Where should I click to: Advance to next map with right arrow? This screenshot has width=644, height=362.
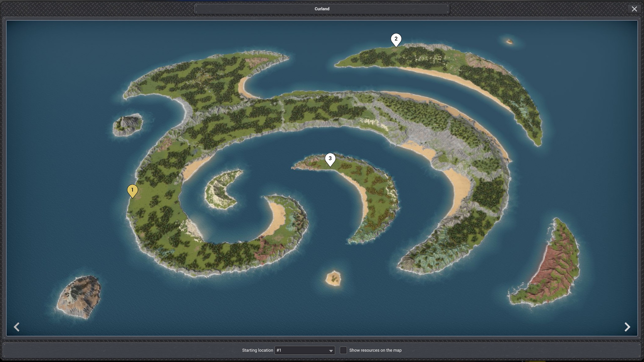pos(627,327)
